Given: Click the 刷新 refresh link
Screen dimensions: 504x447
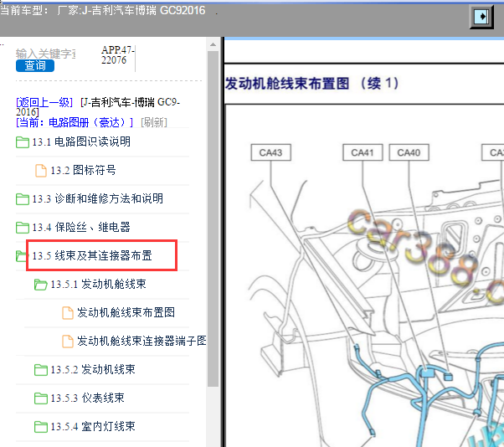Looking at the screenshot, I should [x=154, y=122].
